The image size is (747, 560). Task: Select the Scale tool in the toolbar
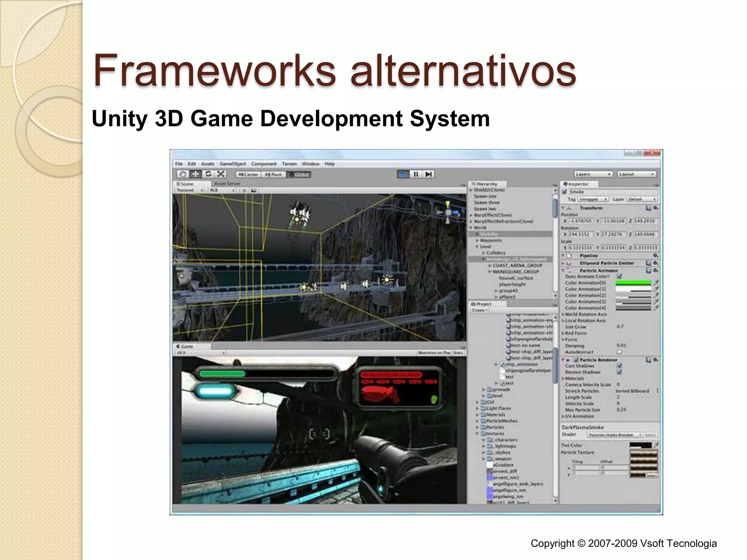[221, 174]
